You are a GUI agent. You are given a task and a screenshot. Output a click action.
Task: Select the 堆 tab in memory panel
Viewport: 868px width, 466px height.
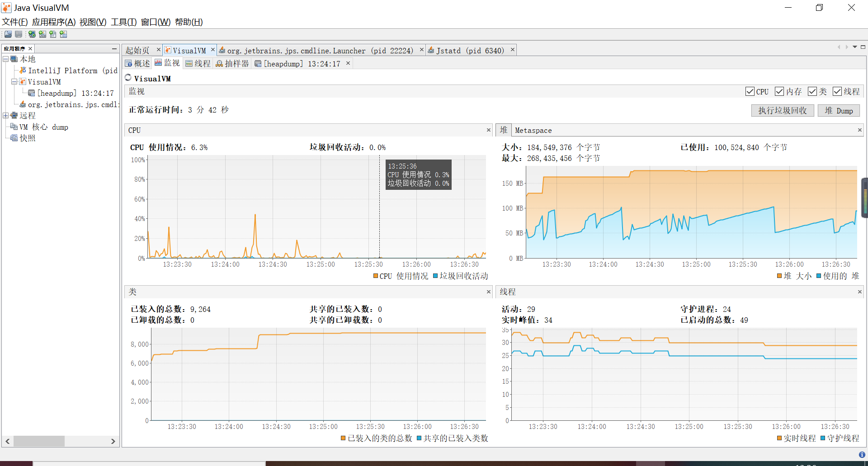pos(504,130)
